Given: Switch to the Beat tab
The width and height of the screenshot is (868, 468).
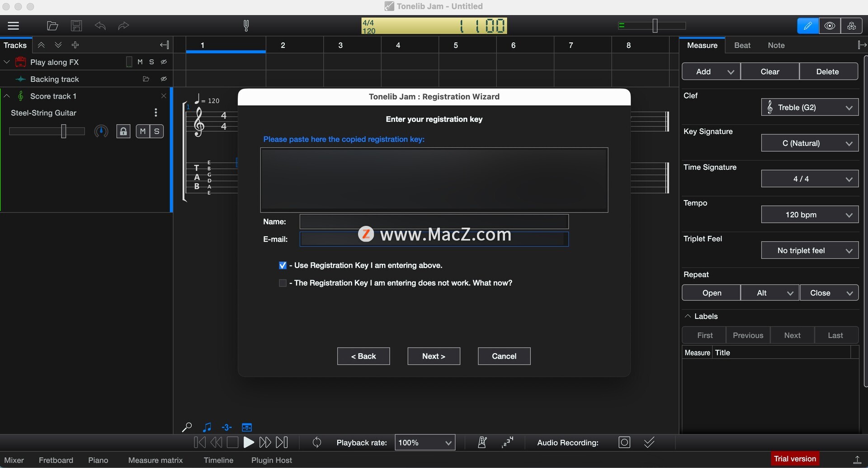Looking at the screenshot, I should coord(742,45).
